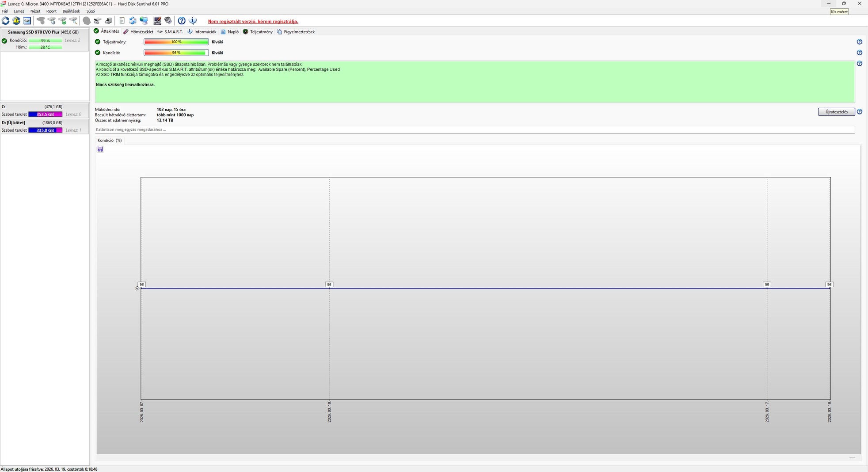
Task: Switch to the Áttekintés tab
Action: coord(107,31)
